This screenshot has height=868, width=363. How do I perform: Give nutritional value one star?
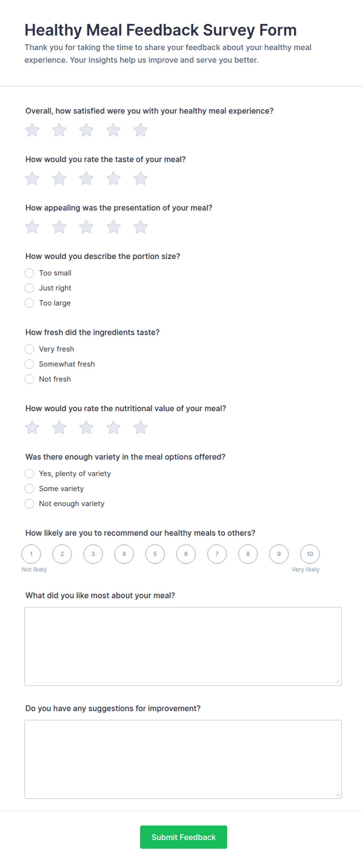point(32,428)
